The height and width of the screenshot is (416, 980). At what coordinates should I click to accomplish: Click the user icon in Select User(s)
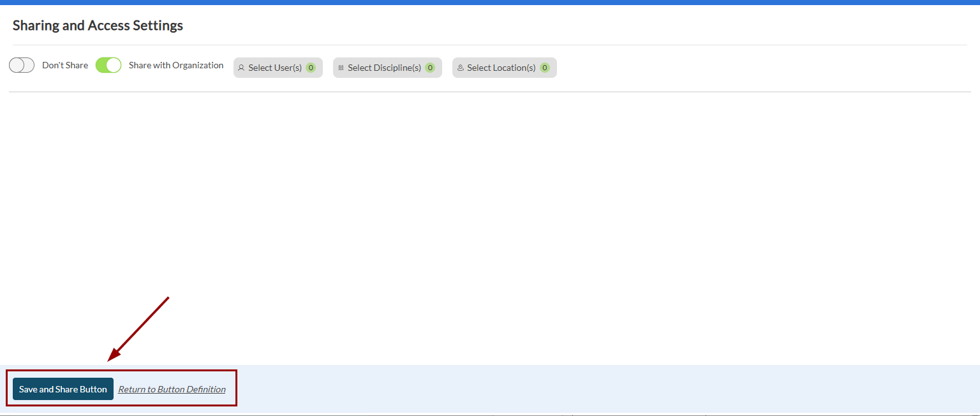pyautogui.click(x=241, y=68)
